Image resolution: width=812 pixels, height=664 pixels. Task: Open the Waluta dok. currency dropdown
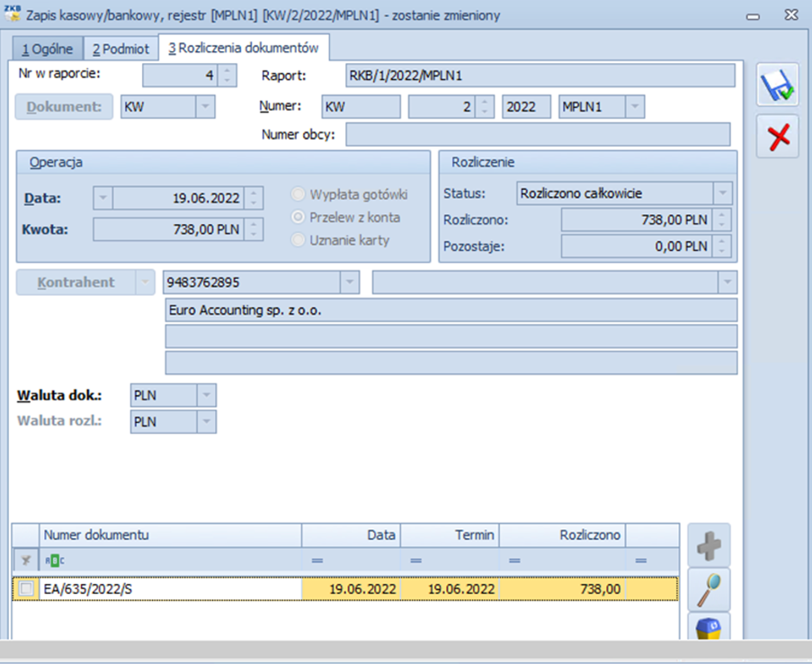[x=206, y=395]
